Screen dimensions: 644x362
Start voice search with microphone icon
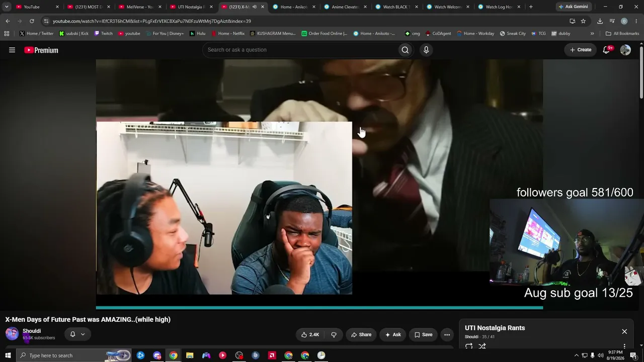click(426, 50)
